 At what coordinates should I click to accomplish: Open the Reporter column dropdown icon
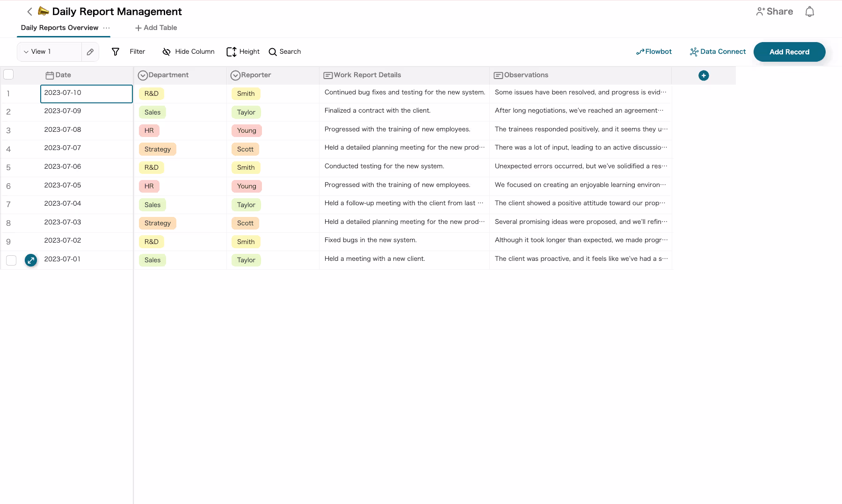[x=236, y=75]
